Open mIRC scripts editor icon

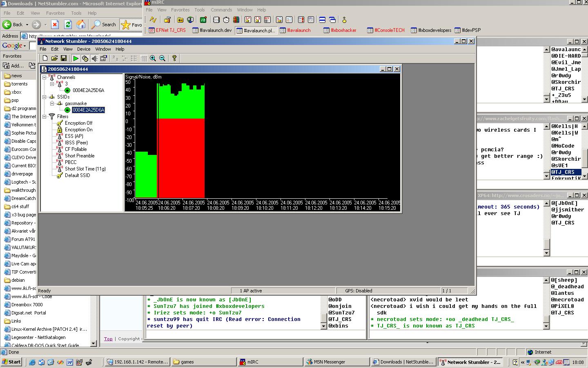click(203, 20)
